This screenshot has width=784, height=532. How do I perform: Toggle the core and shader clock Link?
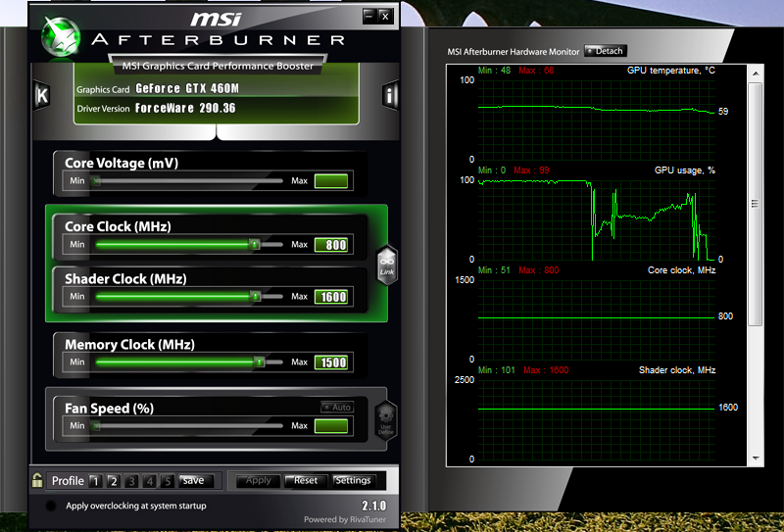[x=387, y=266]
